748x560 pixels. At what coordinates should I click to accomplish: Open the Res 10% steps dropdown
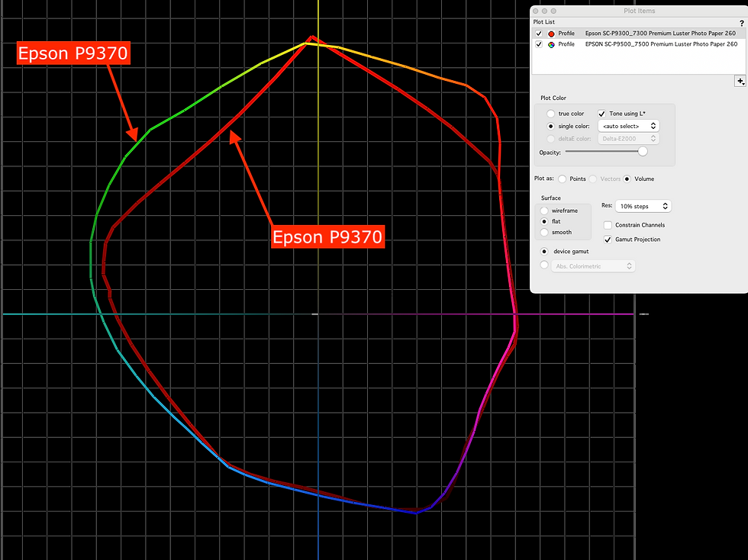[643, 206]
